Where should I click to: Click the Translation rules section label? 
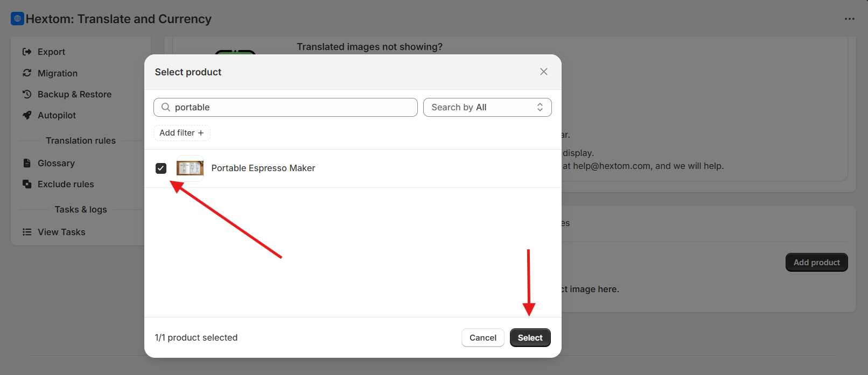81,140
